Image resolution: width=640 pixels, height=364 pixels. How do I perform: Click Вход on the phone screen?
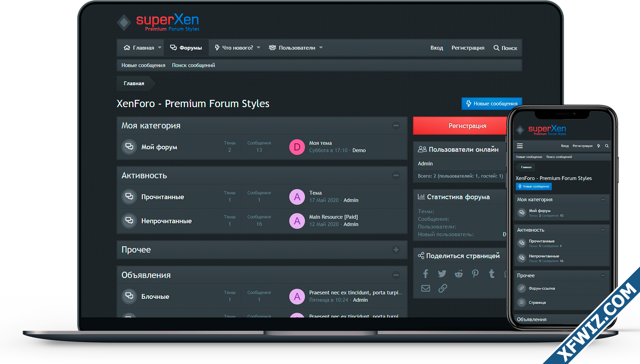tap(565, 146)
